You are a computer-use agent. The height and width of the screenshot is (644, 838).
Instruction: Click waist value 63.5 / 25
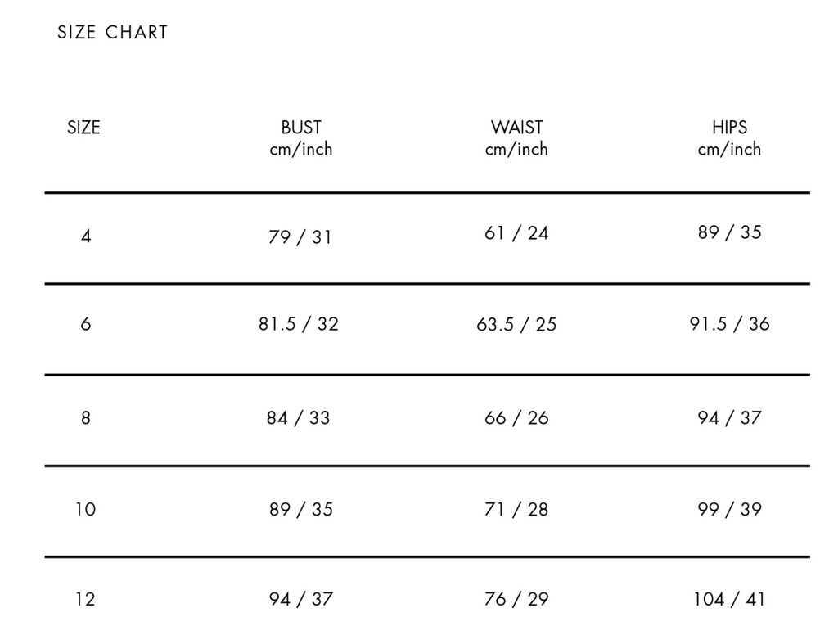click(x=516, y=324)
